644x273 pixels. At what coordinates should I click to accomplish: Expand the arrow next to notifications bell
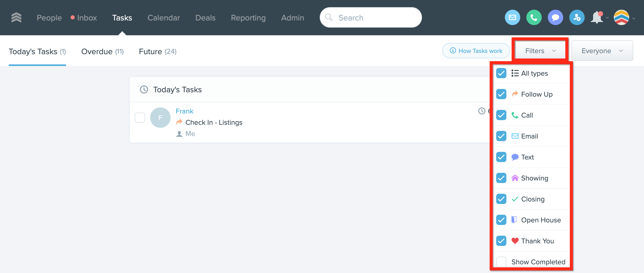click(607, 18)
